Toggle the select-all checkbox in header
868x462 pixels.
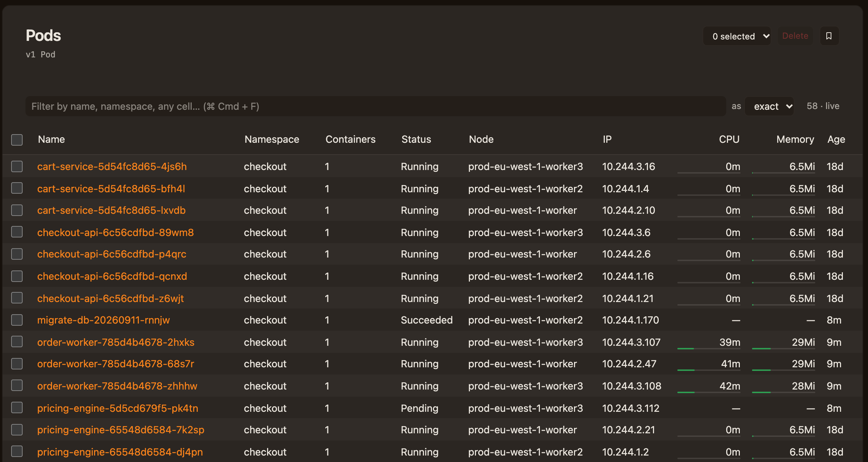point(17,140)
